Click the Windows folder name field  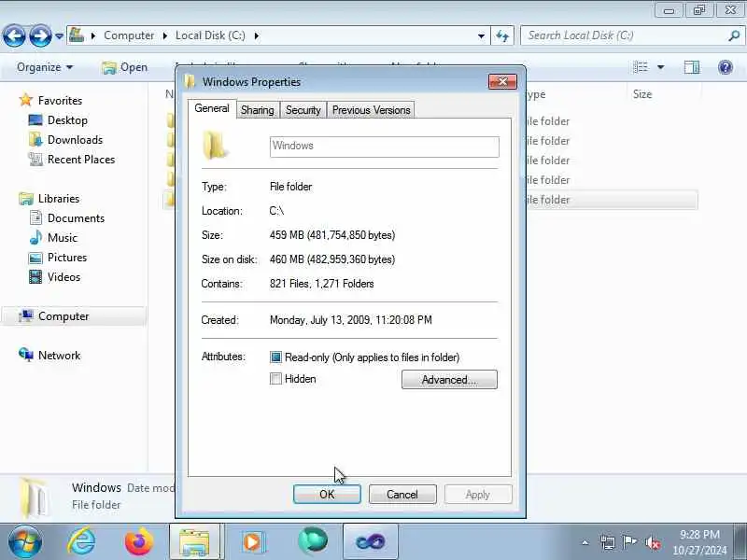385,147
